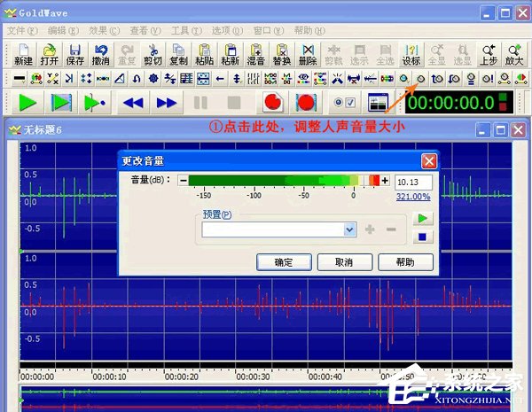Click the 保存 save icon

click(x=75, y=55)
